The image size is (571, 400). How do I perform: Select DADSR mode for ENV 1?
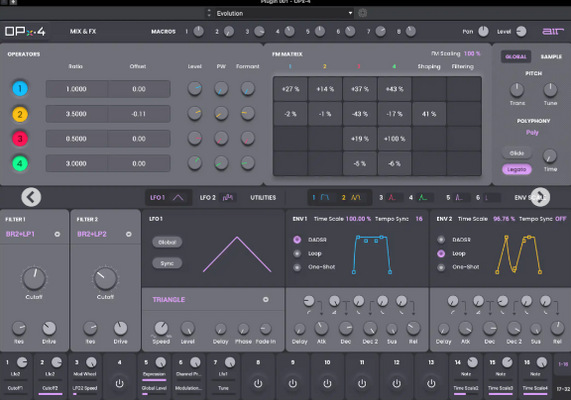297,240
